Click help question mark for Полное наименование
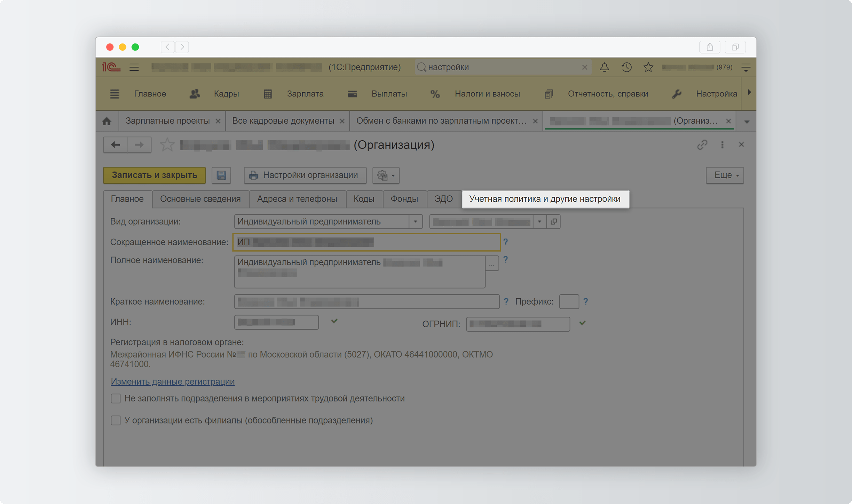 click(x=505, y=259)
